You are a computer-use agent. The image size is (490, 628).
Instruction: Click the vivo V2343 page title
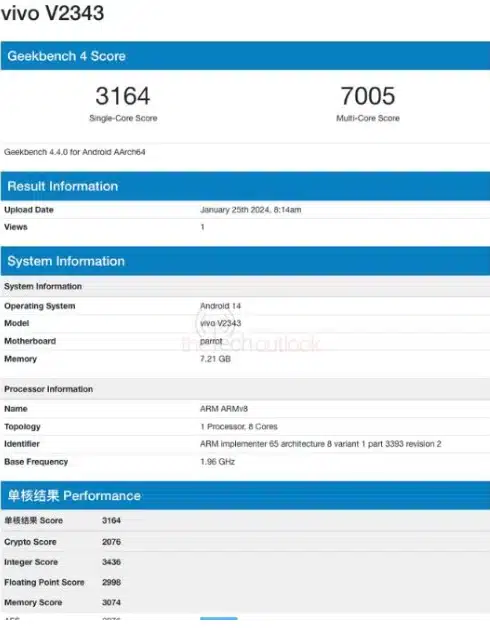pos(52,13)
